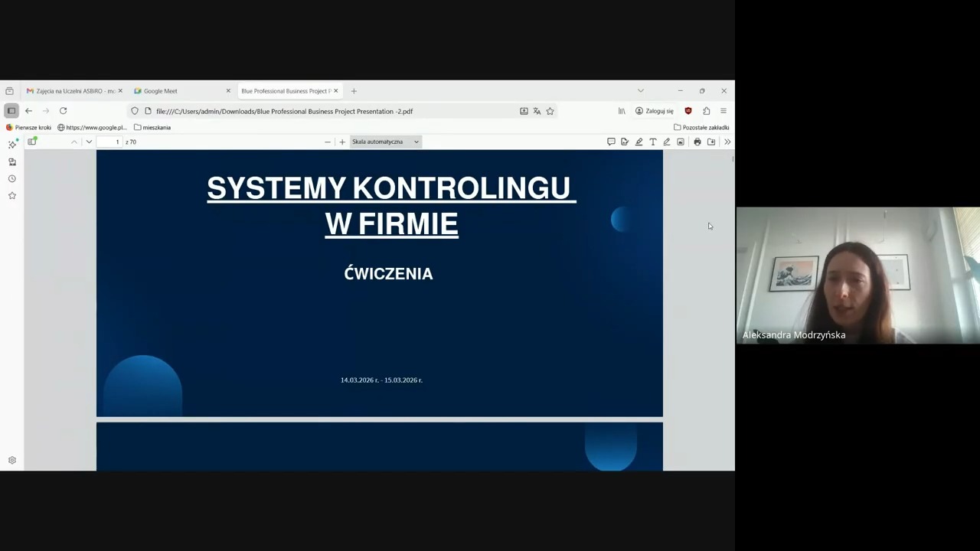The image size is (980, 551).
Task: Click the add image tool in PDF toolbar
Action: tap(681, 142)
